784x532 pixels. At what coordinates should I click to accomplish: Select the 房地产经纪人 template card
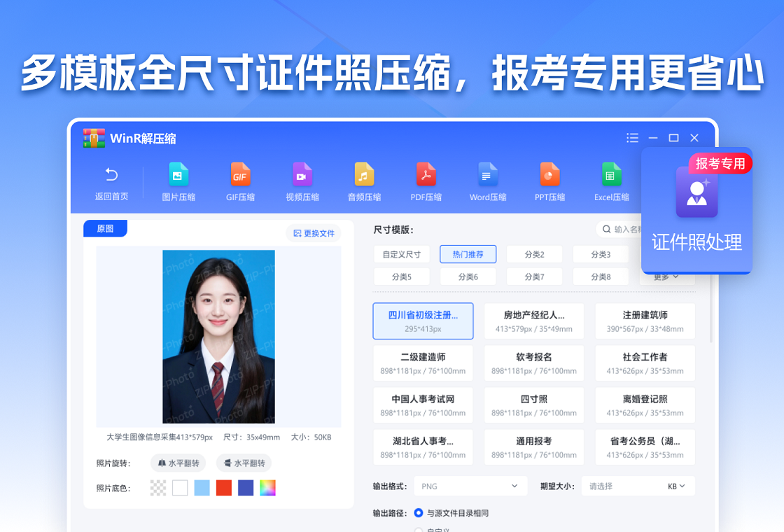pyautogui.click(x=534, y=321)
